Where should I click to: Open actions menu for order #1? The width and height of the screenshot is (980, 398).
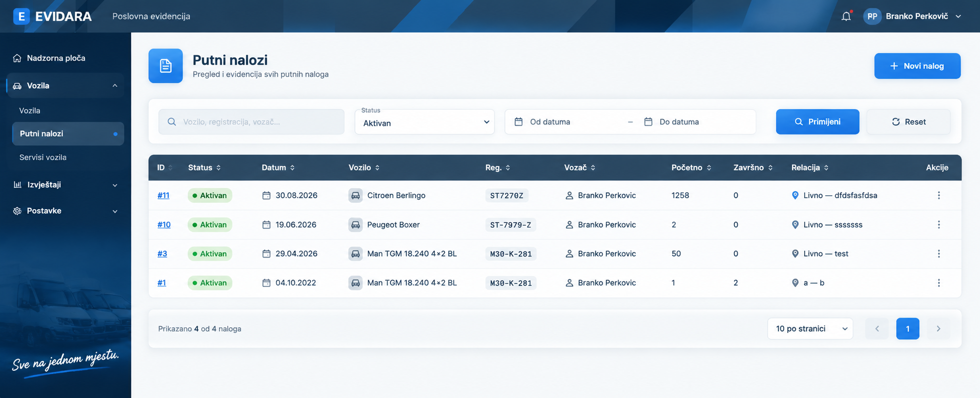(939, 283)
